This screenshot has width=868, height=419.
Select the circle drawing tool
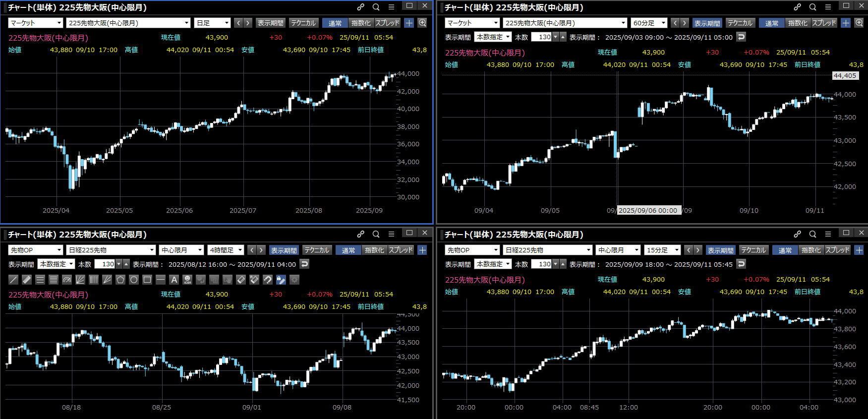tap(134, 280)
